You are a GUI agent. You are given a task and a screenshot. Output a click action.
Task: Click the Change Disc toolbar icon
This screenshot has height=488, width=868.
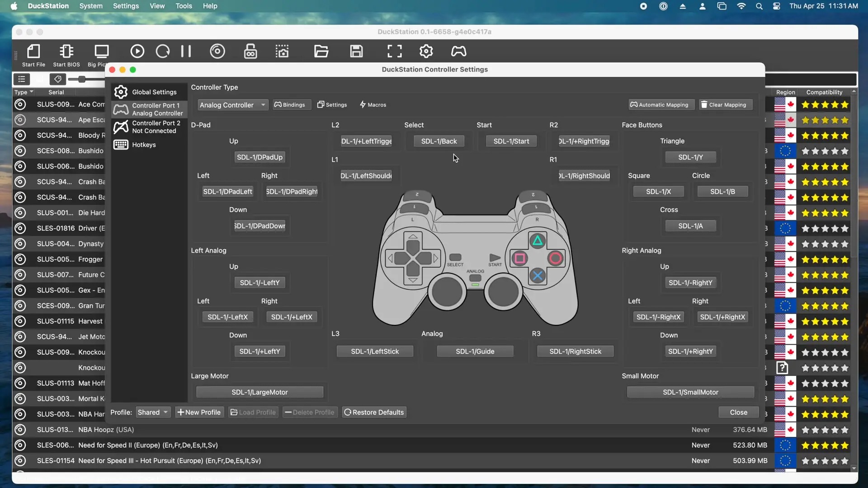[217, 51]
